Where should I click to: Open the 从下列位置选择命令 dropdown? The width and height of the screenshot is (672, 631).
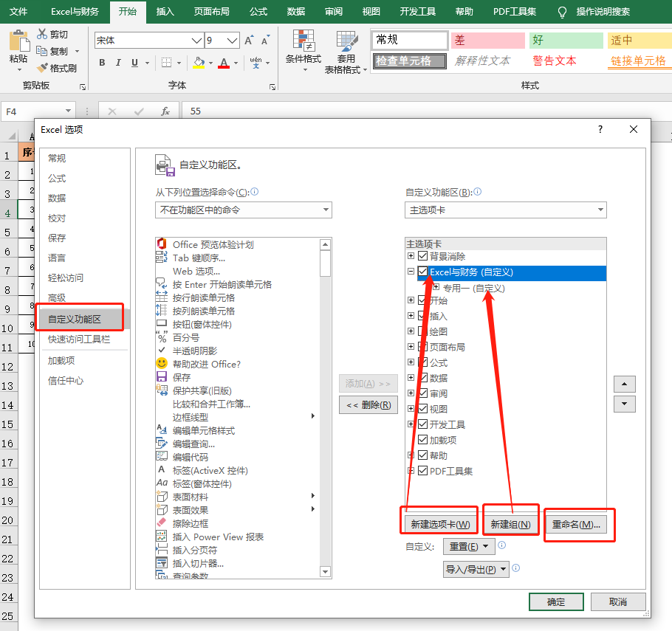[244, 210]
